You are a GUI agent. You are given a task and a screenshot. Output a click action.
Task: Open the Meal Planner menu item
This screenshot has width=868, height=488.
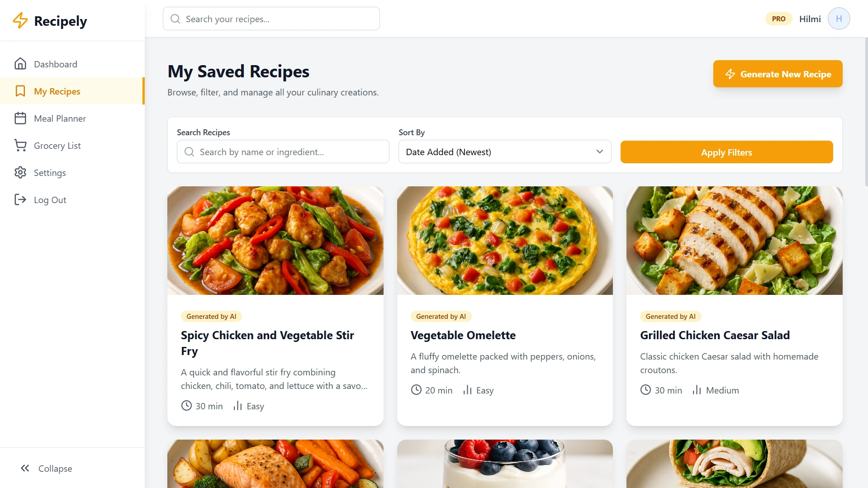click(x=60, y=118)
